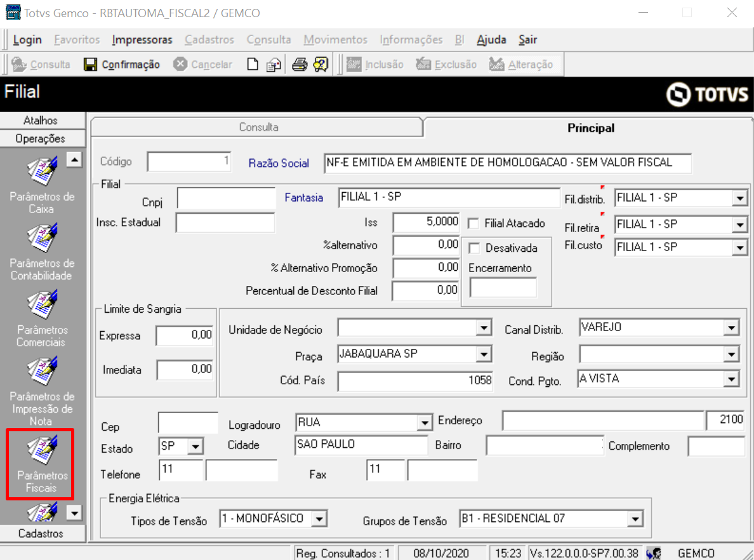Screen dimensions: 754x560
Task: Click the Razão Social link label
Action: (279, 164)
